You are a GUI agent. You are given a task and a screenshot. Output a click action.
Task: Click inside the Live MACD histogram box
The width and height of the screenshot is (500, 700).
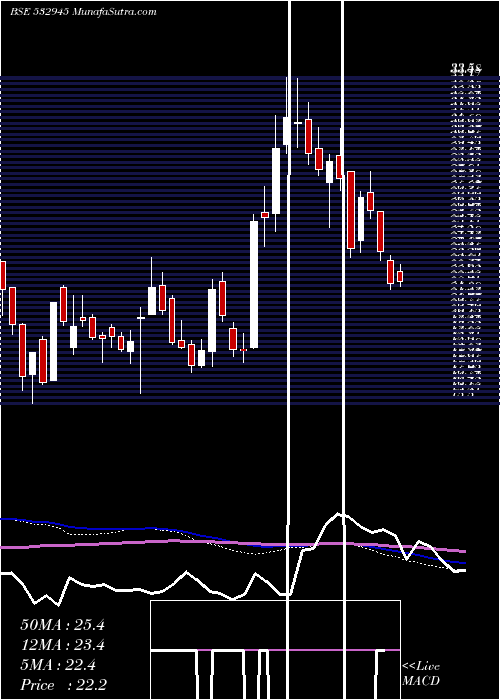click(x=275, y=650)
